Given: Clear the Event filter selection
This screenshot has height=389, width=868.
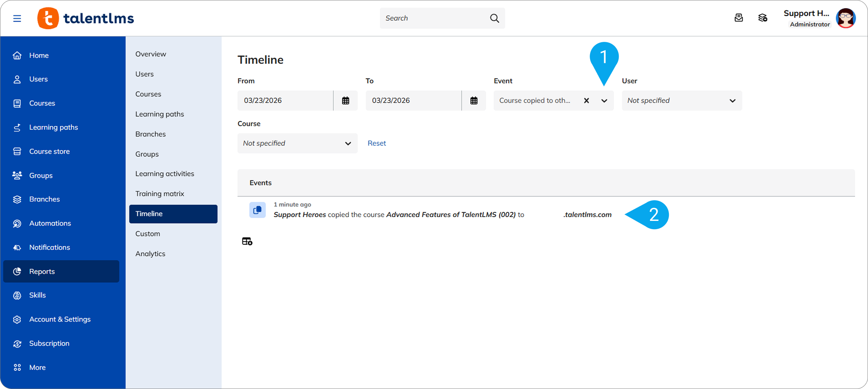Looking at the screenshot, I should coord(586,101).
